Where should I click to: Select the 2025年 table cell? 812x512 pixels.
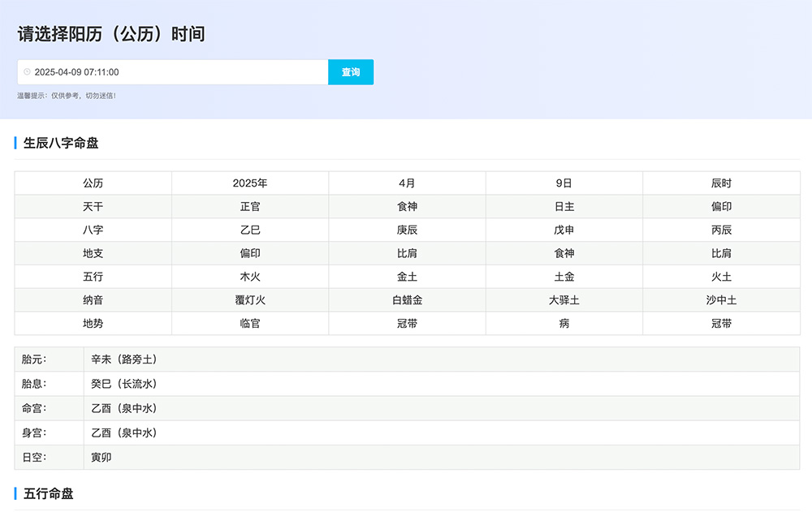coord(250,183)
